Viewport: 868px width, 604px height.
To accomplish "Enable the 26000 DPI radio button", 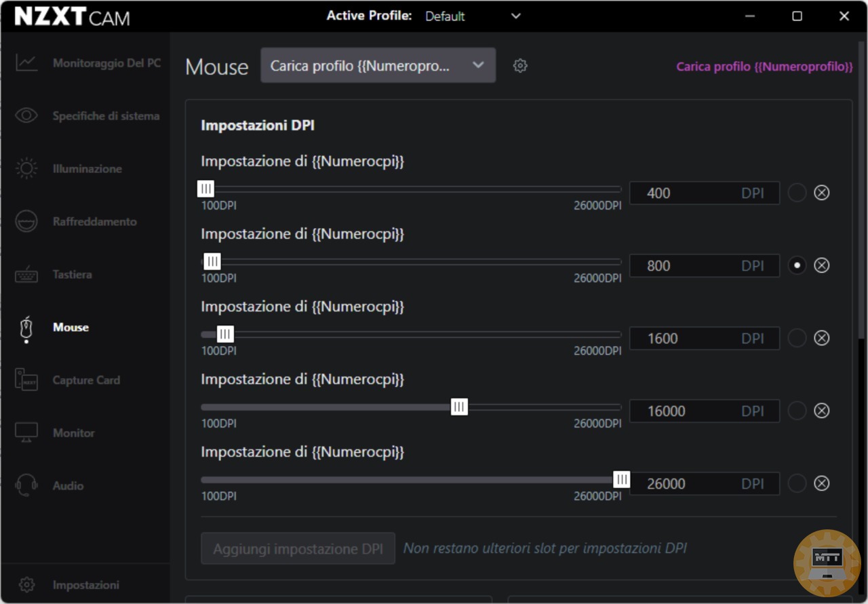I will (x=797, y=483).
